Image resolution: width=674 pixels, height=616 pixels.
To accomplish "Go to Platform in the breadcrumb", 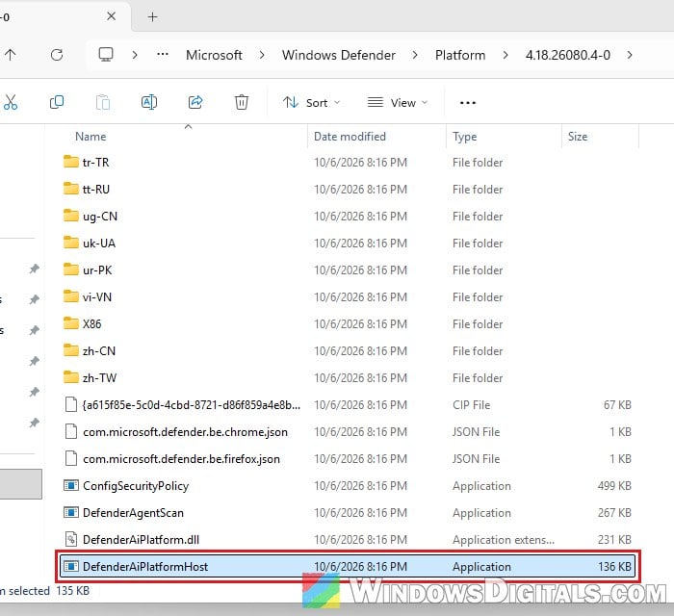I will pos(460,55).
